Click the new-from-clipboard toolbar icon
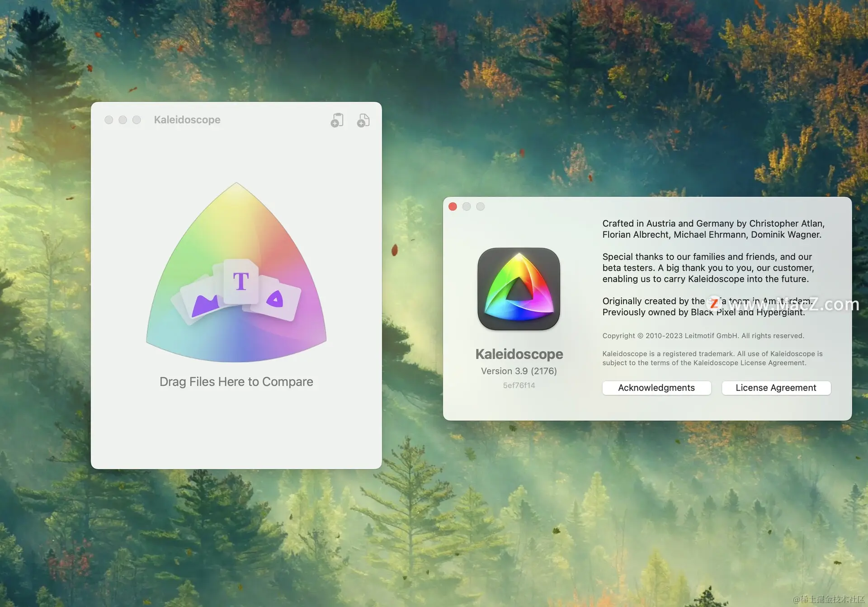The image size is (868, 607). pyautogui.click(x=337, y=120)
